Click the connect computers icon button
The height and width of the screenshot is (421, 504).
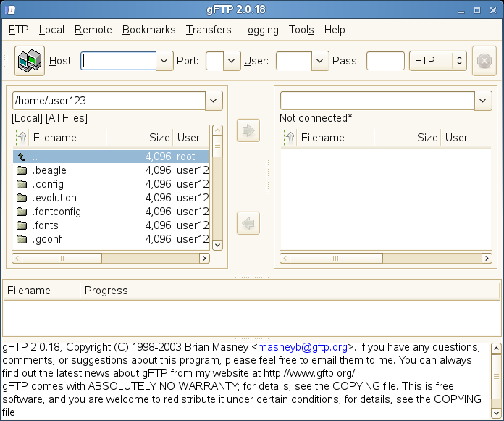[30, 61]
